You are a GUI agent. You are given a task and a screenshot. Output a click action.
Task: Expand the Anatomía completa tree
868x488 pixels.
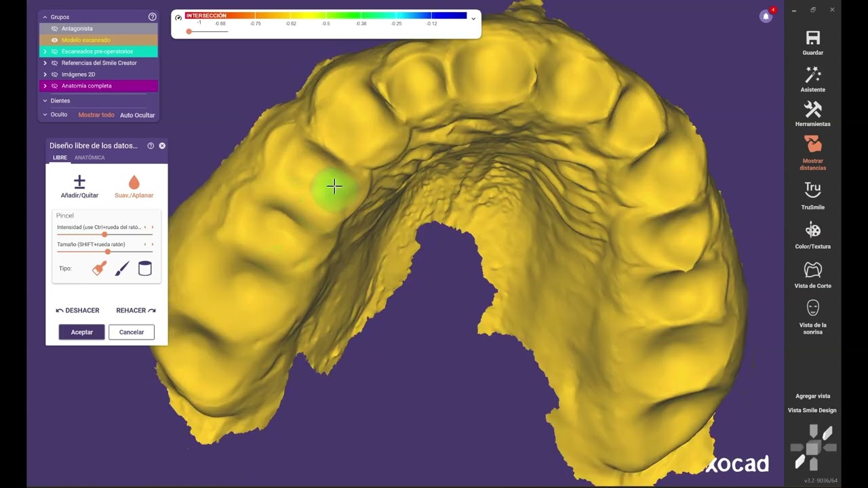(45, 86)
